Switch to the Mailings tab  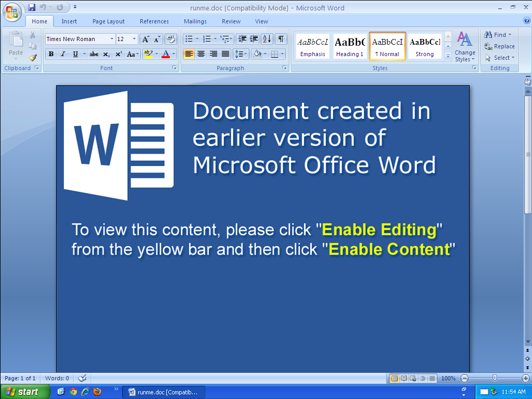(195, 21)
